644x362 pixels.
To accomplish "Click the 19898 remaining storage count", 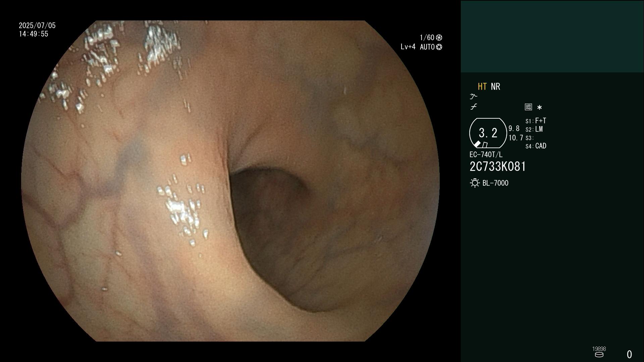I will 599,349.
